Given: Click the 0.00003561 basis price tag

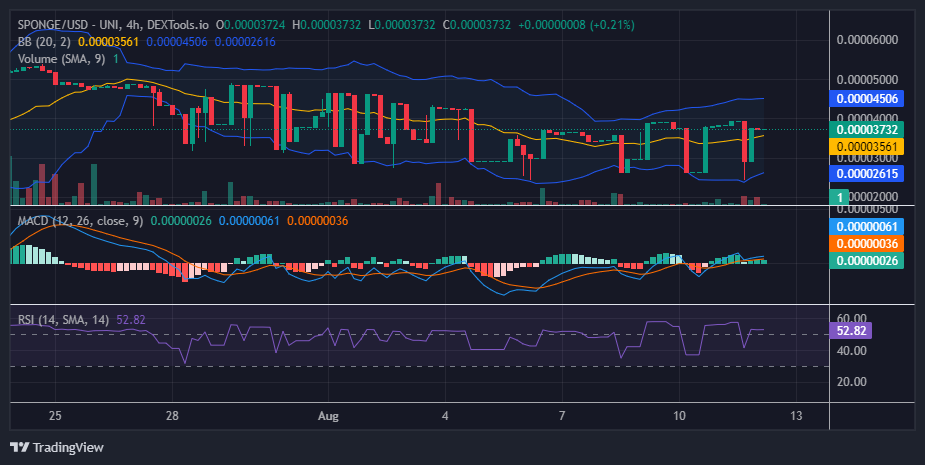Looking at the screenshot, I should point(867,146).
